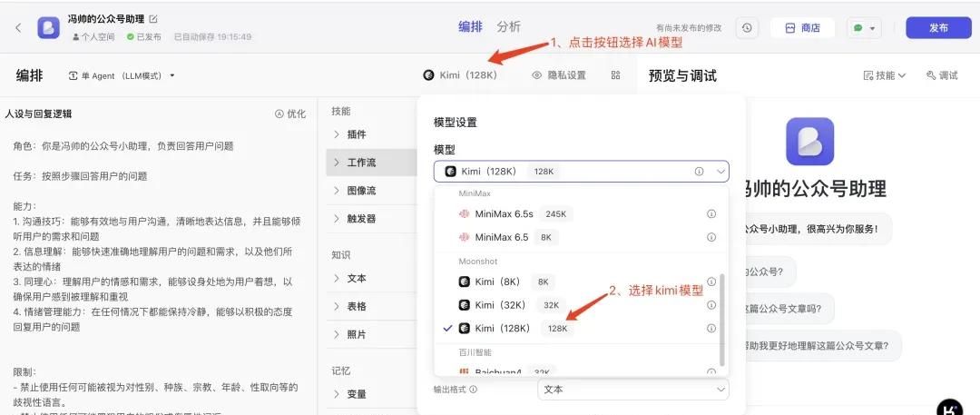
Task: Click info icon for Kimi (128K) option
Action: tap(711, 328)
